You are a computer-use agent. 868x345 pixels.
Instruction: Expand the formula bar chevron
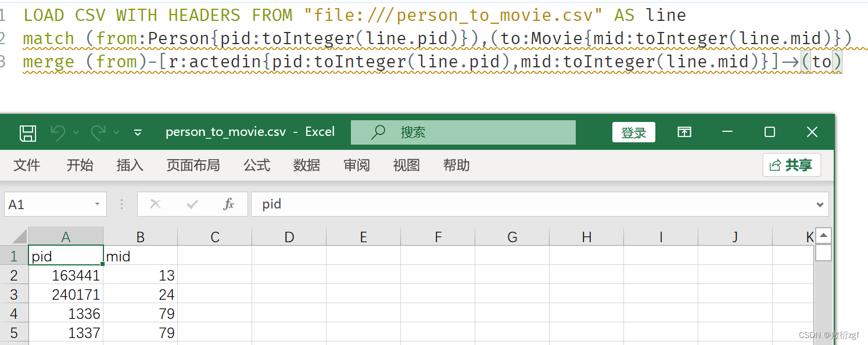820,204
